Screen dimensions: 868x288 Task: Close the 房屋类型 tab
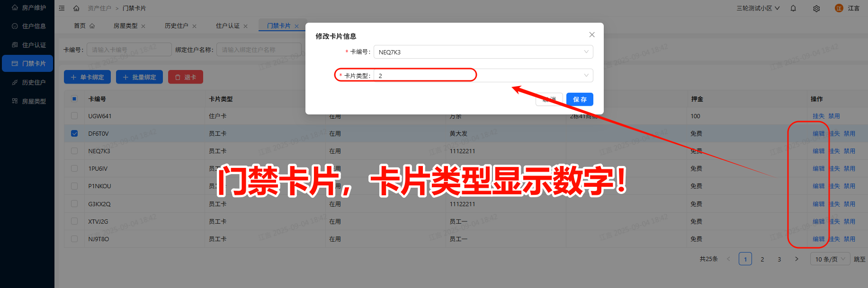143,26
